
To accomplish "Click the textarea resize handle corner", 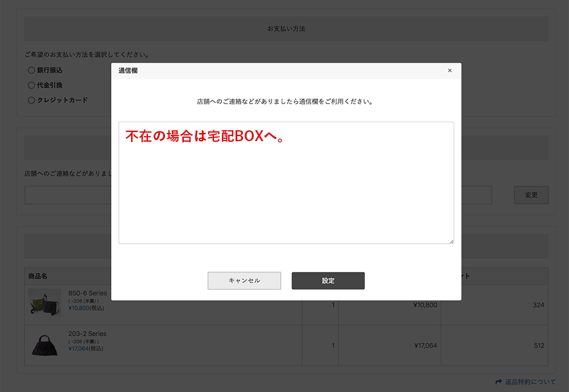I will click(x=451, y=241).
